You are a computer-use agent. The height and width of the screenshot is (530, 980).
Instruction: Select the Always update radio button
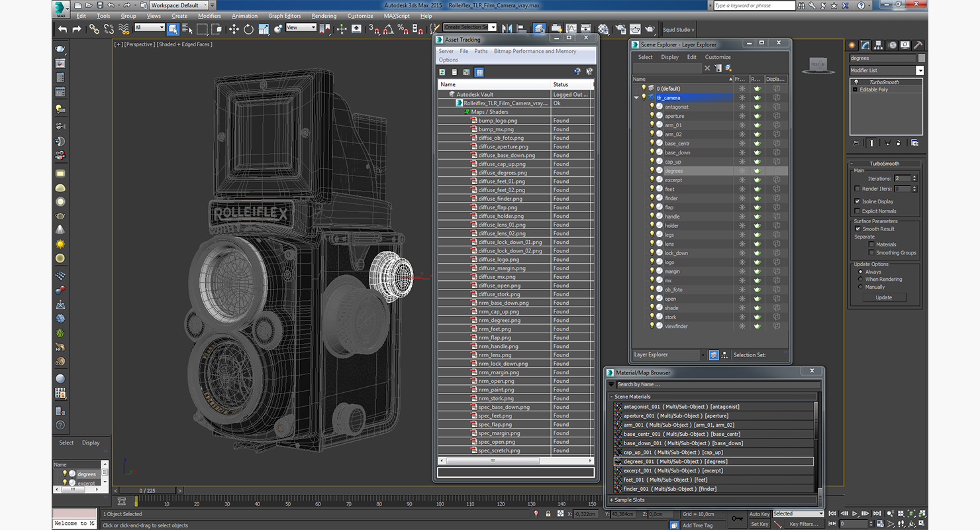(x=861, y=272)
